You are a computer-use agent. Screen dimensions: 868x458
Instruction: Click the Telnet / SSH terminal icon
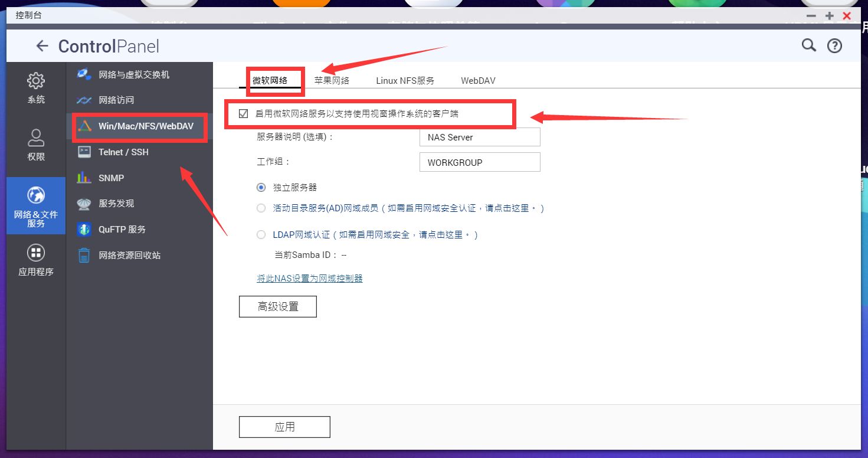[x=84, y=152]
